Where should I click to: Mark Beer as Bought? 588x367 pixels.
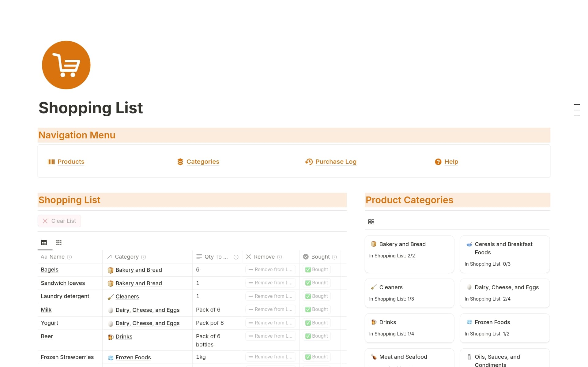pos(317,336)
